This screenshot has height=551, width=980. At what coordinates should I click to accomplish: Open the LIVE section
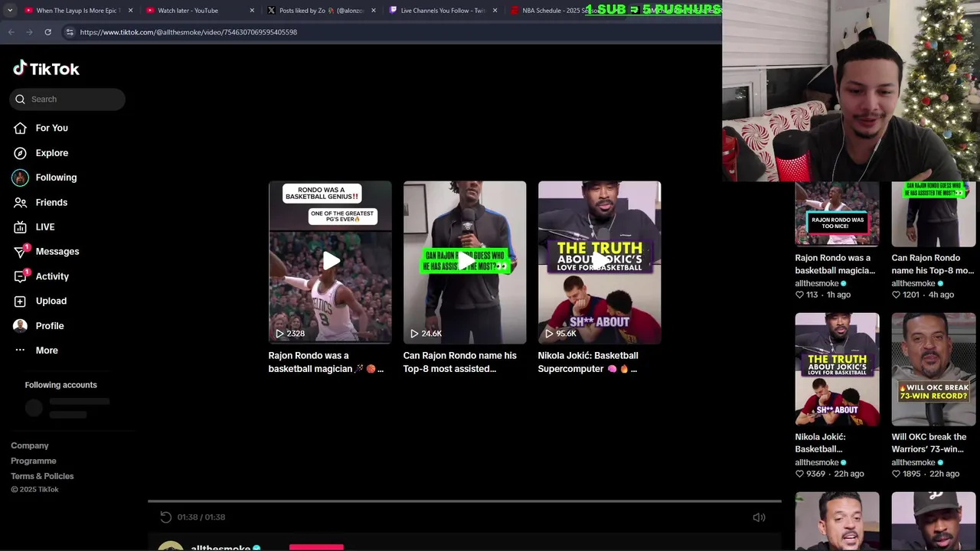(45, 227)
